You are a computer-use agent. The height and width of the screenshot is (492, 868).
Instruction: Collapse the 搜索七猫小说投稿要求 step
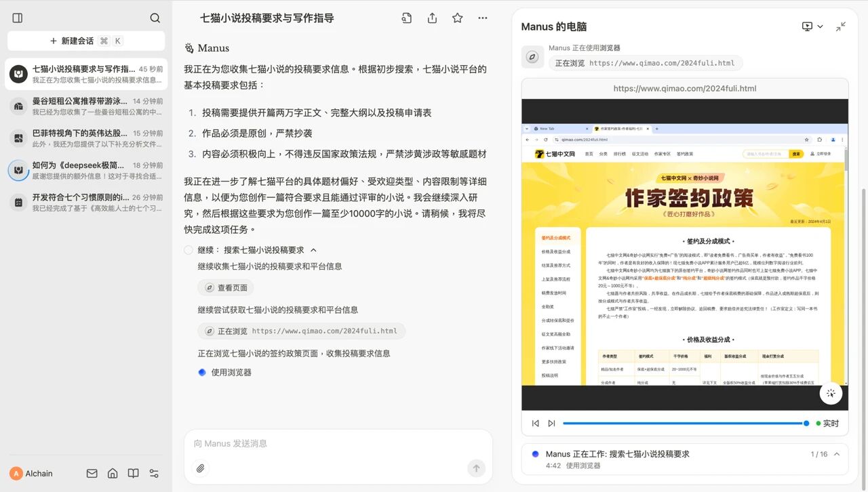[313, 250]
